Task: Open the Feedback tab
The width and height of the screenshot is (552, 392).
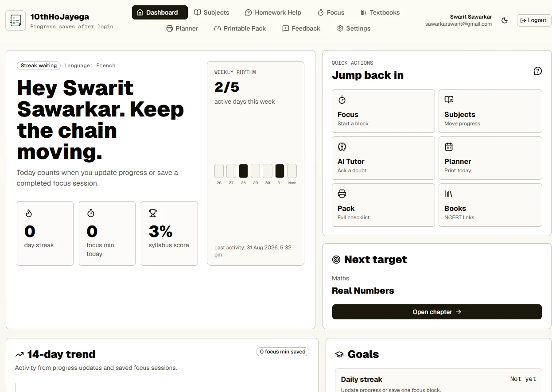Action: tap(301, 28)
